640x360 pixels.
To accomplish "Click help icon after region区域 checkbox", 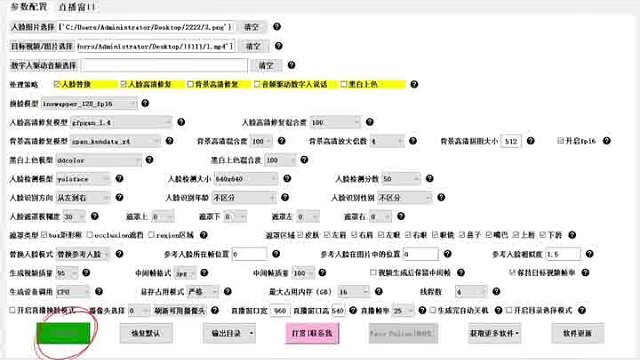I will coord(204,235).
